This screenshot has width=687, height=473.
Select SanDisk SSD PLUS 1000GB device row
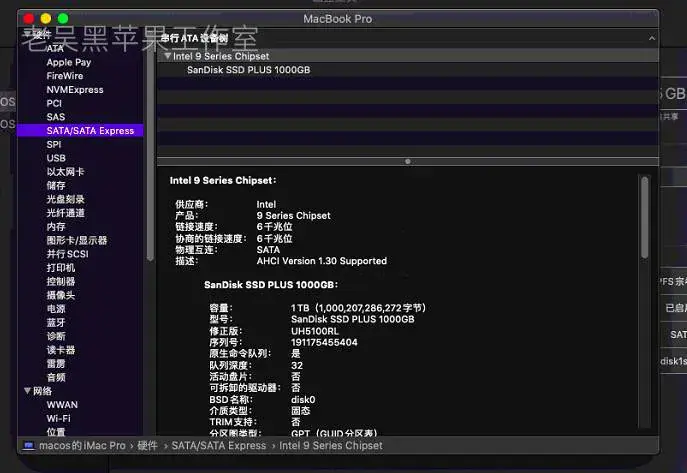[x=408, y=70]
